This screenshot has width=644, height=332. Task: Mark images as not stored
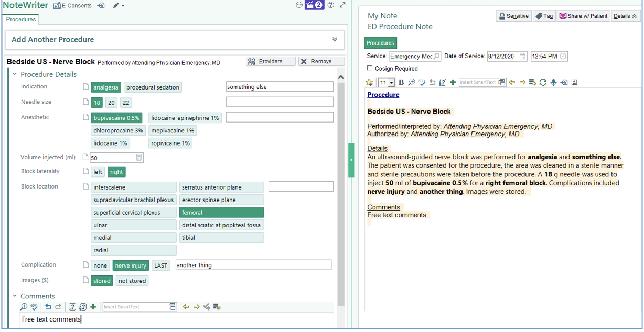tap(132, 281)
